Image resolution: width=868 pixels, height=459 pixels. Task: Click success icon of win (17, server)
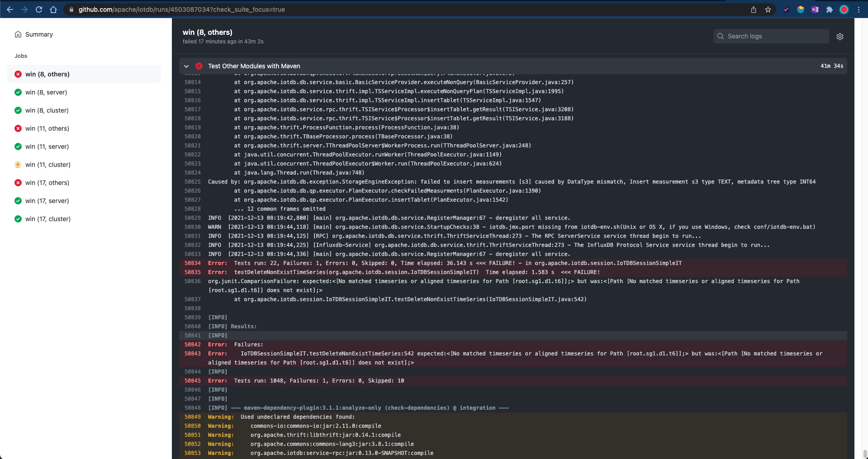point(18,201)
